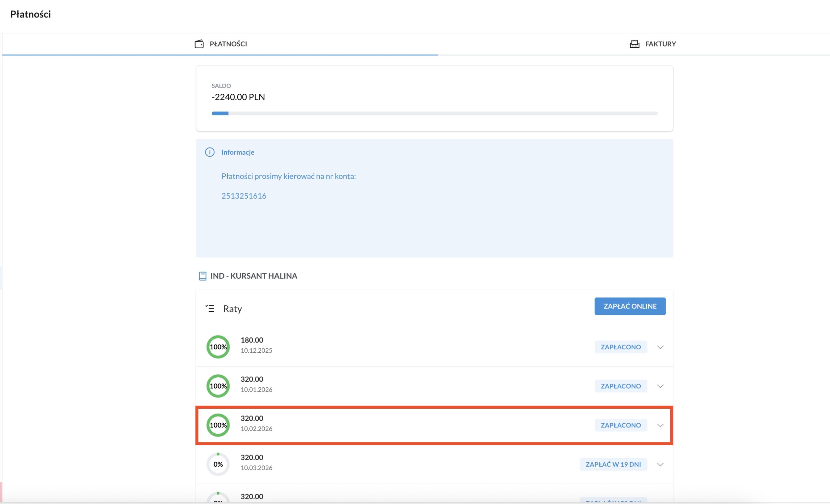The height and width of the screenshot is (504, 830).
Task: Click the account number 2513251616
Action: [x=243, y=196]
